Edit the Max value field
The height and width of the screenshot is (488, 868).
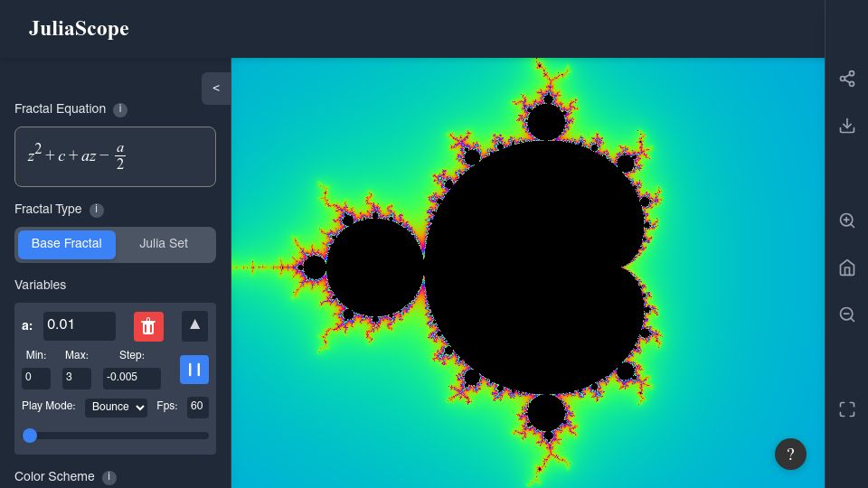(x=76, y=378)
